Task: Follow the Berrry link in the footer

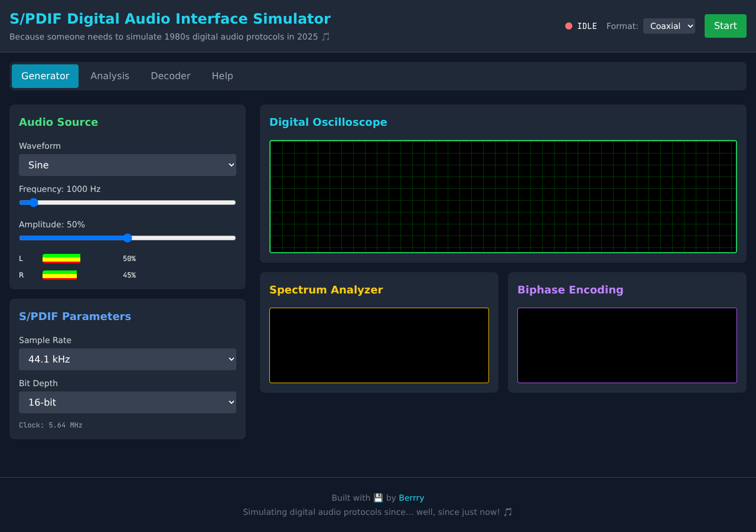Action: 411,498
